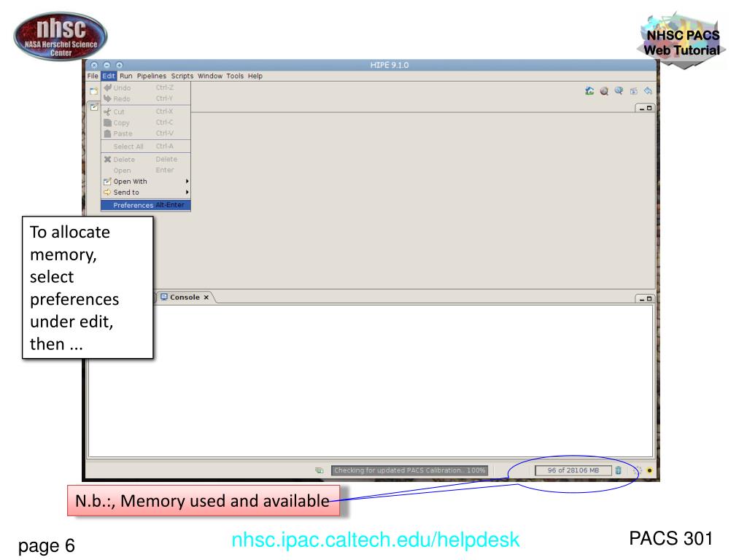Click the round close button in HIPE title bar
Image resolution: width=747 pixels, height=560 pixels.
coord(94,65)
